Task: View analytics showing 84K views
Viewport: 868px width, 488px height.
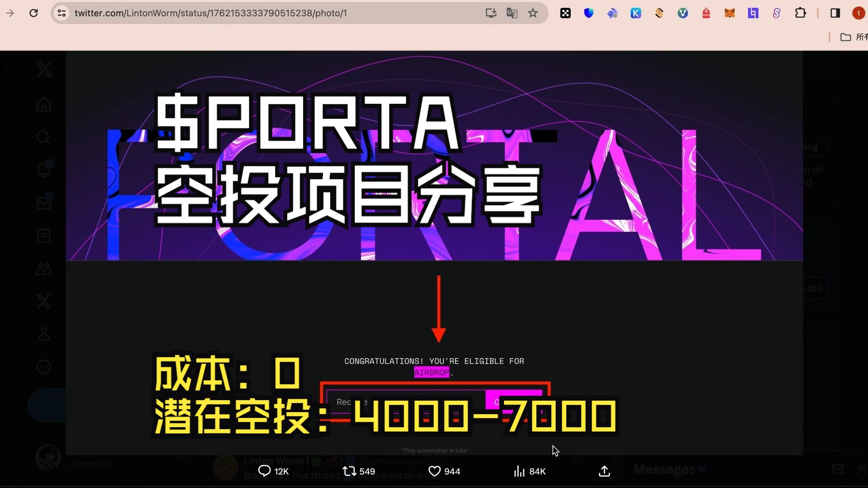Action: [x=530, y=471]
